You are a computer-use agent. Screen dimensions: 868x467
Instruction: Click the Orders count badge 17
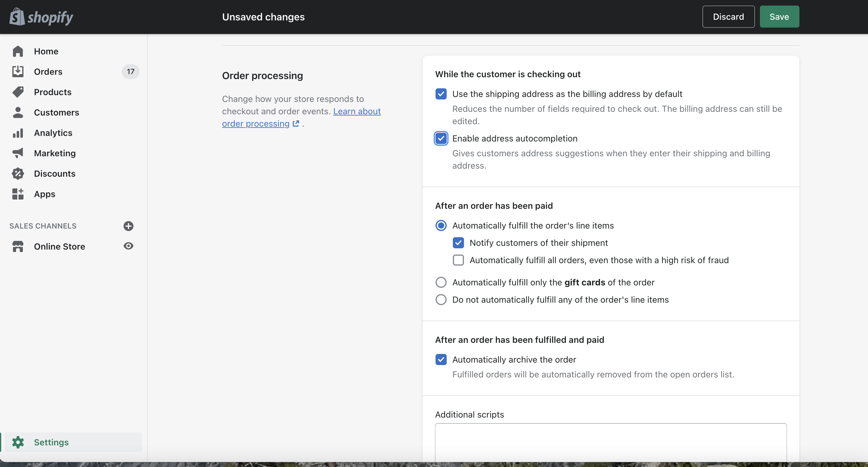pyautogui.click(x=130, y=71)
